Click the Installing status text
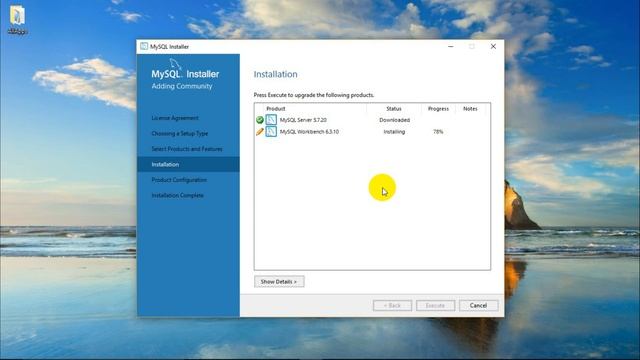This screenshot has height=360, width=640. coord(394,132)
